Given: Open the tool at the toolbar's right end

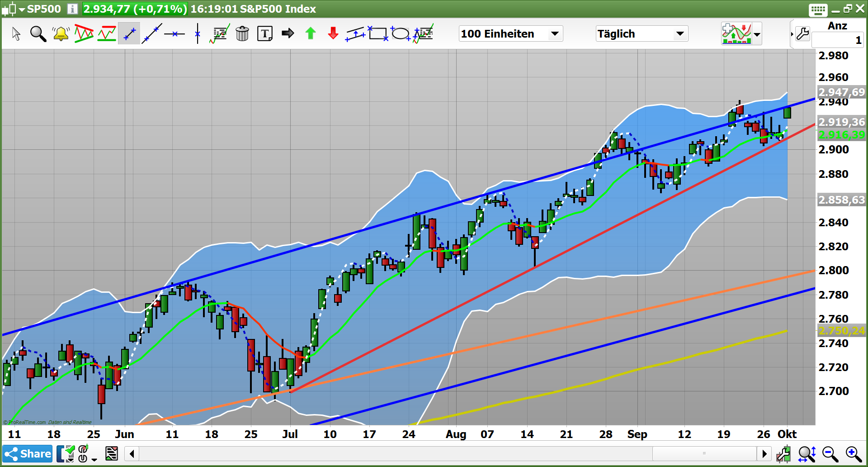Looking at the screenshot, I should click(x=423, y=33).
